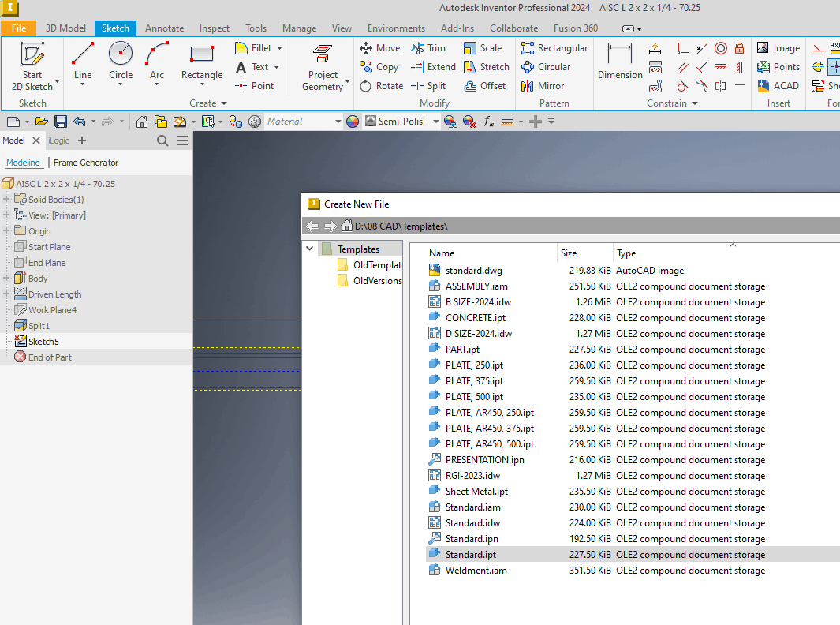Image resolution: width=840 pixels, height=625 pixels.
Task: Select the Scale tool
Action: coord(482,47)
